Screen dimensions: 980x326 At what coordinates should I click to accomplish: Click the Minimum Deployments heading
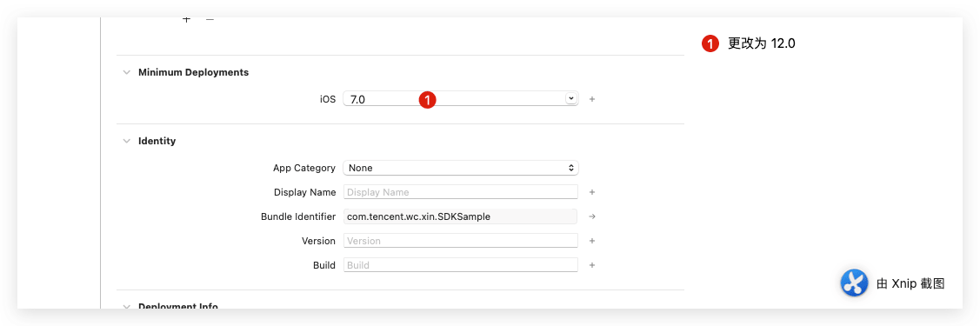point(193,72)
